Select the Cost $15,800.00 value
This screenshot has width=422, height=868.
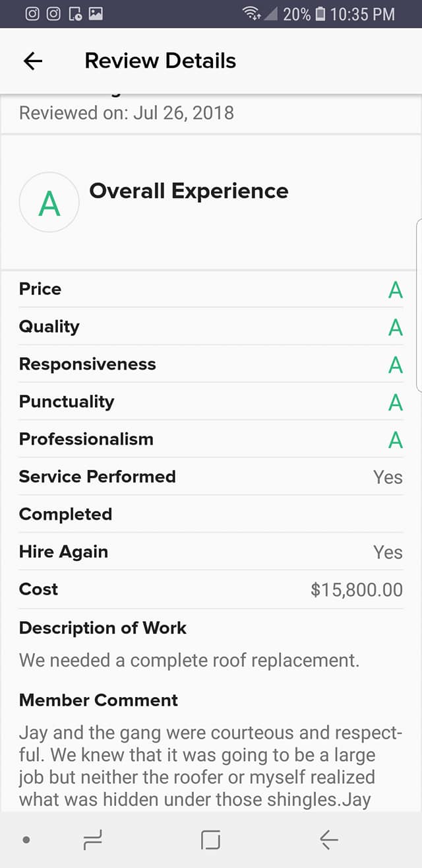click(x=357, y=589)
